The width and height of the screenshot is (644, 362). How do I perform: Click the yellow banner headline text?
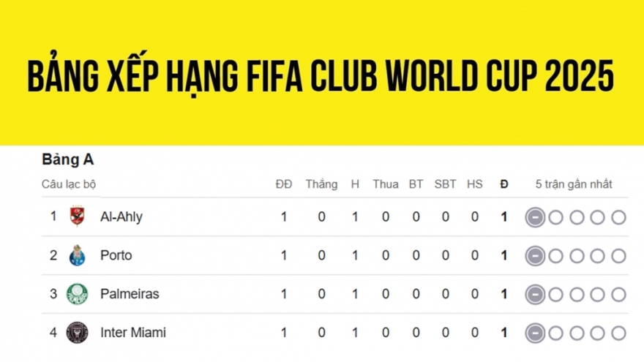(321, 76)
